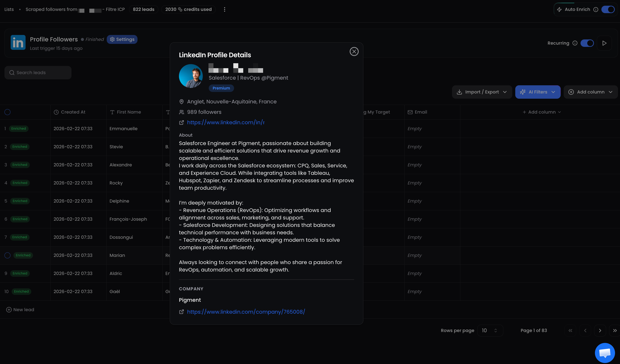Viewport: 620px width, 364px height.
Task: Toggle the Auto Enrich switch
Action: coord(608,9)
